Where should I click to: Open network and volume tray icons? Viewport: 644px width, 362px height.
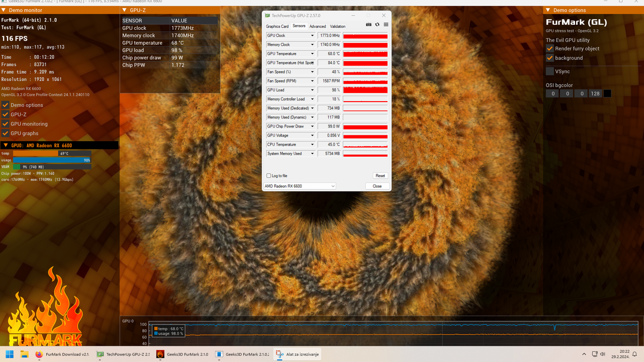pyautogui.click(x=600, y=354)
